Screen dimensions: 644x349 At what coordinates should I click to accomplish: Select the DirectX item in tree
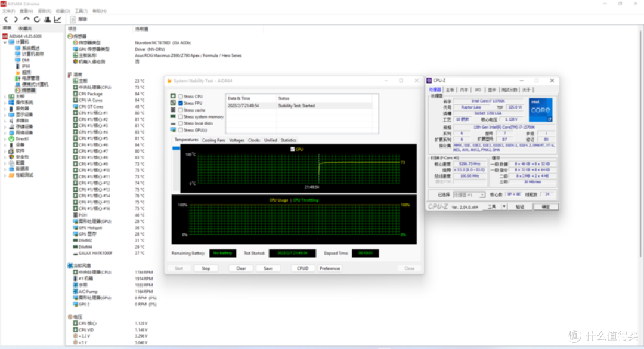pyautogui.click(x=22, y=139)
